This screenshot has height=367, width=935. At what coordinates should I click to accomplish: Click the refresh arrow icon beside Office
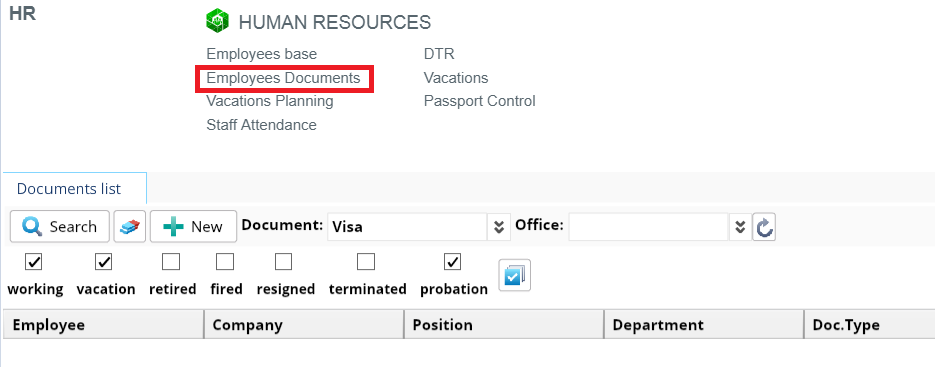pyautogui.click(x=764, y=227)
